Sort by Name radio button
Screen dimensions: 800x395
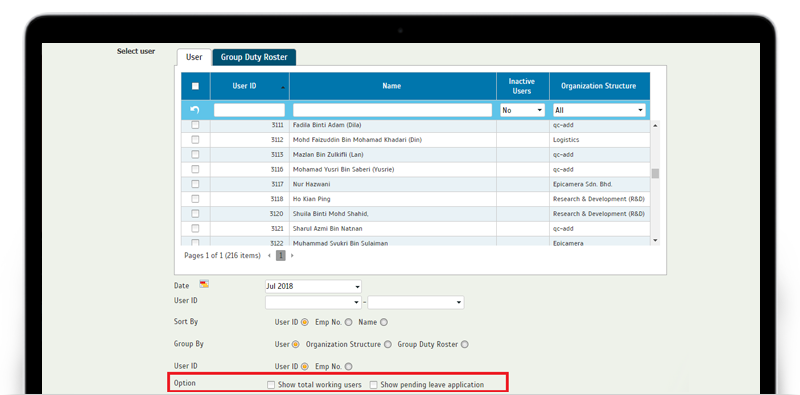tap(384, 322)
